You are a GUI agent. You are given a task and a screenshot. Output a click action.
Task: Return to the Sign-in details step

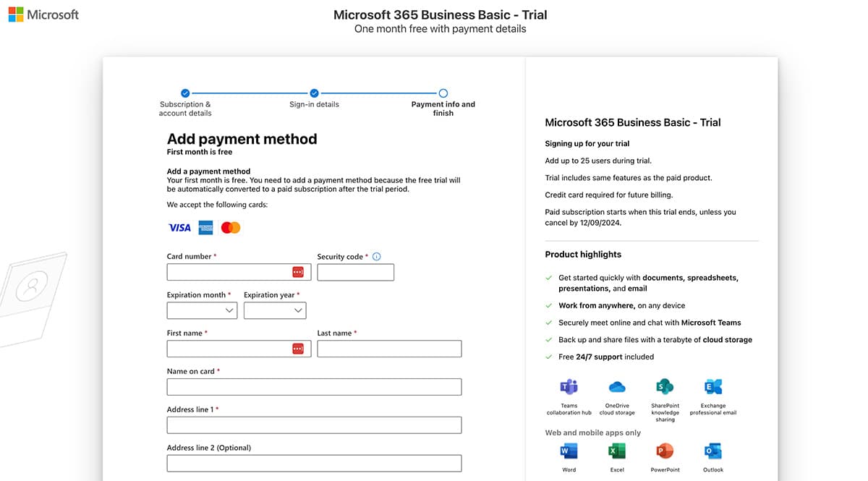click(314, 93)
